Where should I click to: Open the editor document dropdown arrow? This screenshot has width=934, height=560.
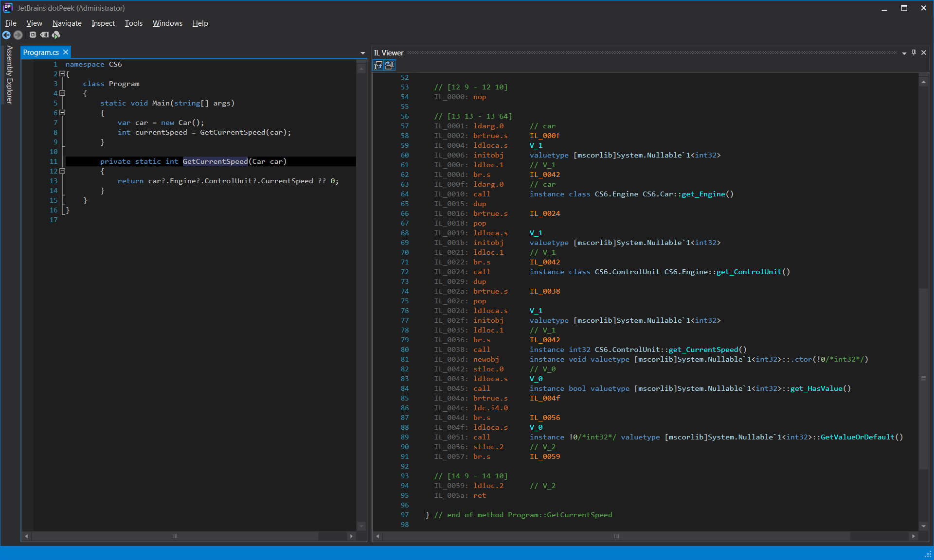(x=362, y=52)
